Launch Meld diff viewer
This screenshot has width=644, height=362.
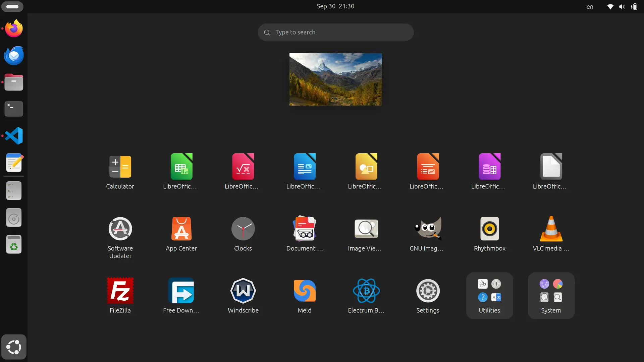click(304, 291)
